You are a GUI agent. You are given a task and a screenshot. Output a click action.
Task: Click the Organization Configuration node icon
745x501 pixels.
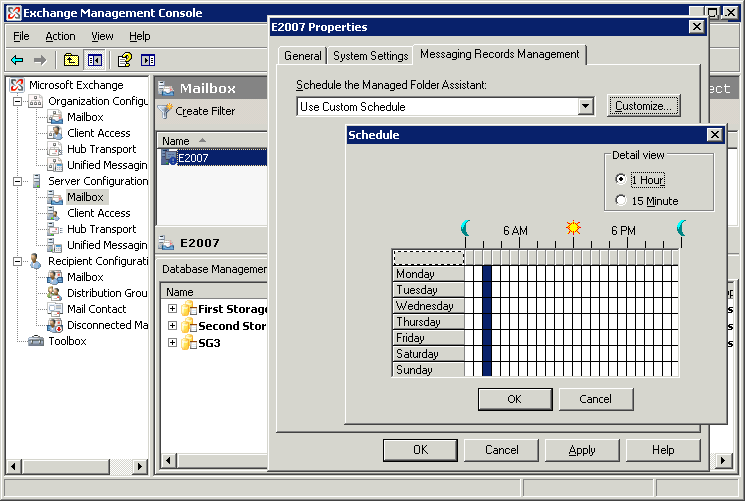36,101
